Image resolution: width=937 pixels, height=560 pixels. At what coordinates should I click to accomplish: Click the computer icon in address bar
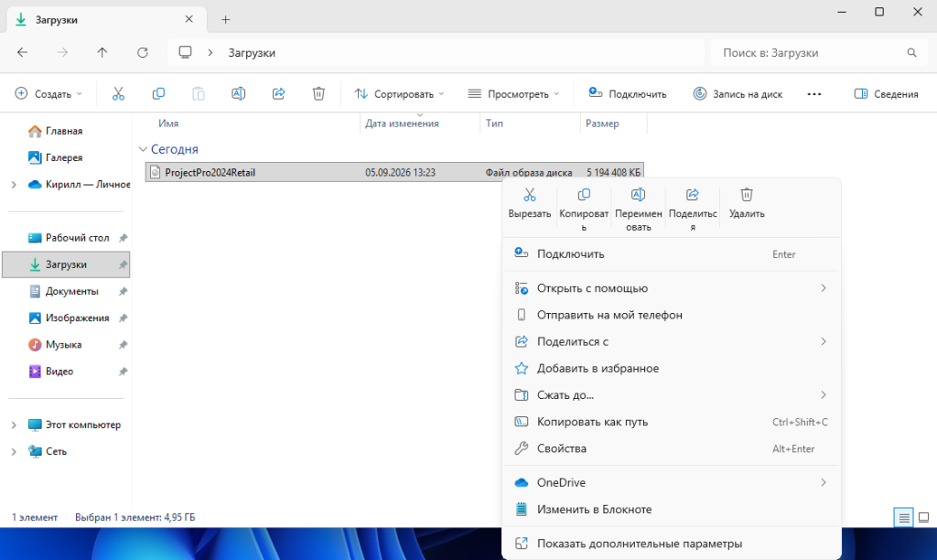click(x=185, y=52)
